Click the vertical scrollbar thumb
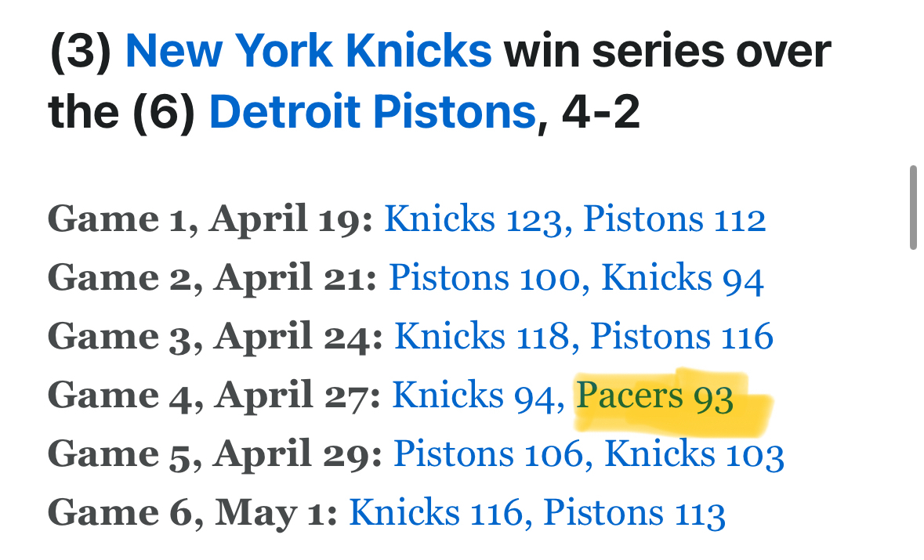The height and width of the screenshot is (560, 924). (913, 208)
